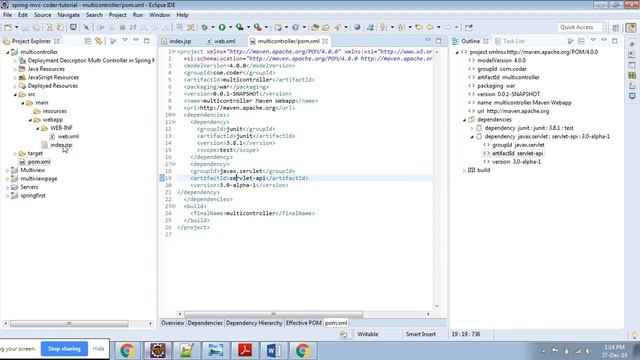The width and height of the screenshot is (640, 360).
Task: Open the File menu
Action: click(7, 15)
